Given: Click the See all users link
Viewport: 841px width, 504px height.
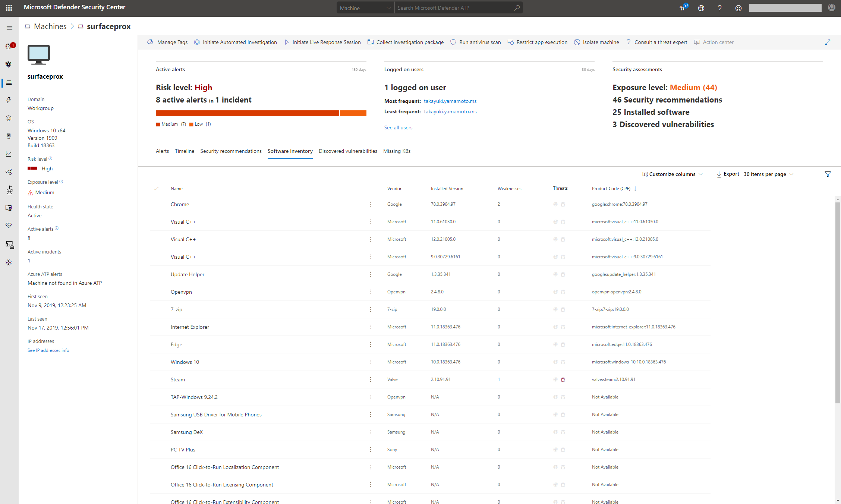Looking at the screenshot, I should (x=398, y=127).
